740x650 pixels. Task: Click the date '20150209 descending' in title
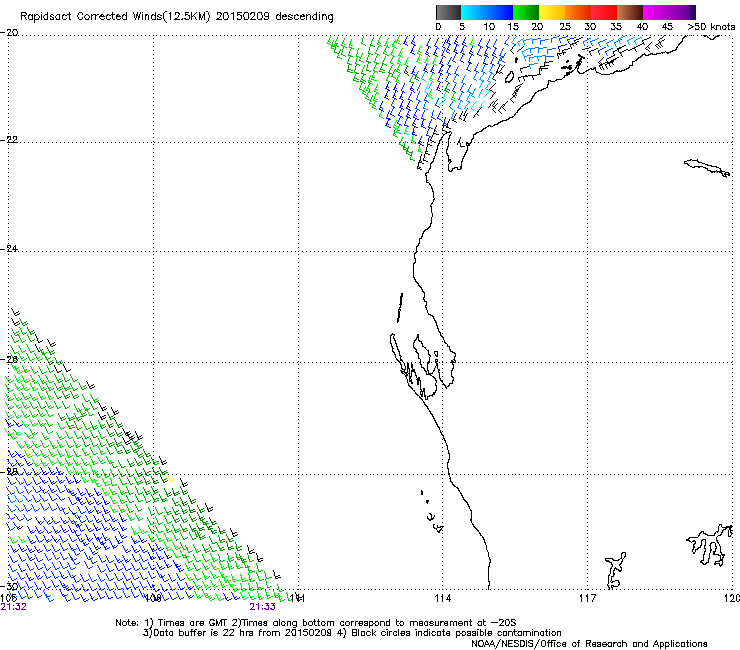(275, 17)
